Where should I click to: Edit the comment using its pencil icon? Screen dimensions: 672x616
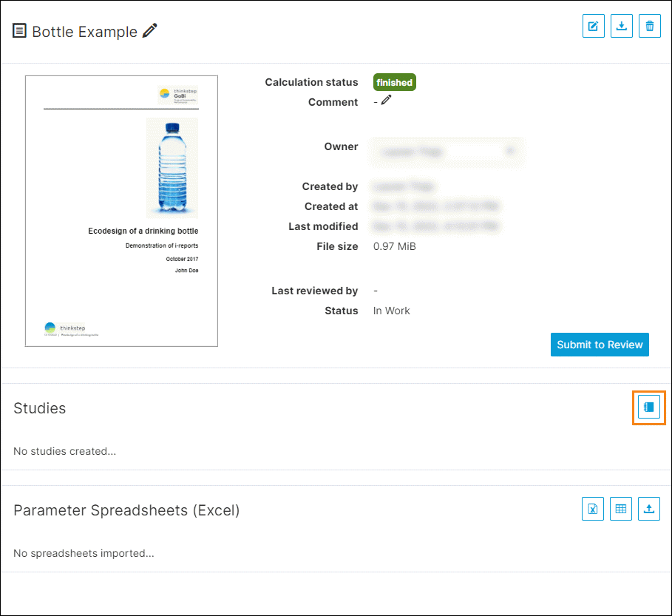tap(386, 101)
